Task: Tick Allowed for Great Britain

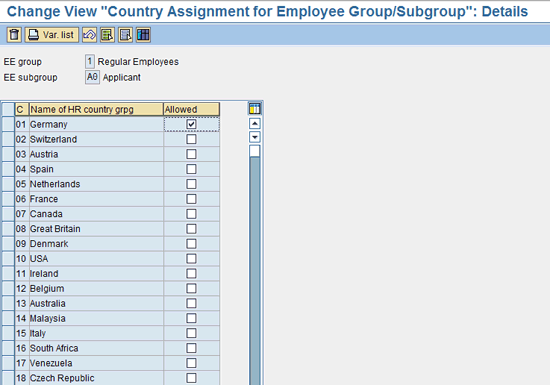Action: (x=191, y=229)
